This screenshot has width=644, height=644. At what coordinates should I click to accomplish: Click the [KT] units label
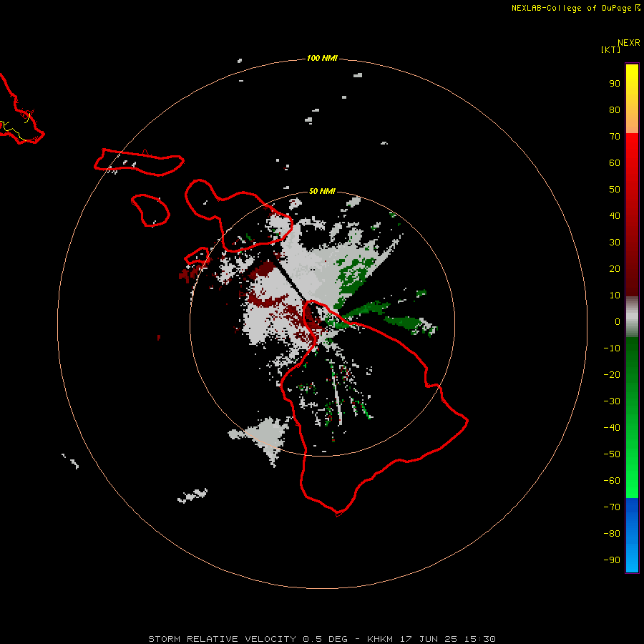pyautogui.click(x=610, y=49)
